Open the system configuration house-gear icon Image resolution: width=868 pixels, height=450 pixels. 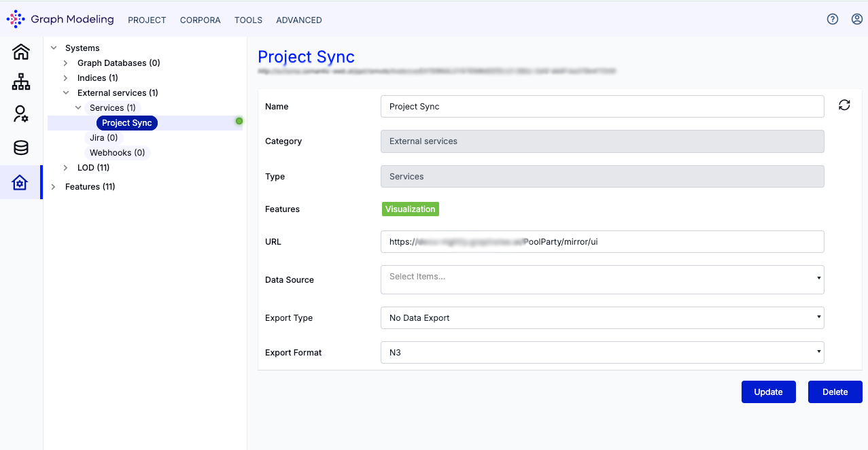click(x=20, y=182)
